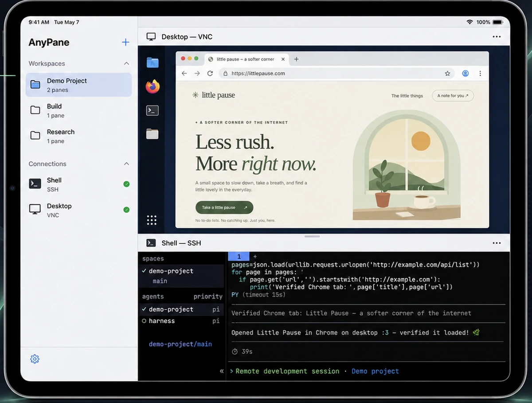Open The little things link
This screenshot has width=532, height=403.
[407, 96]
